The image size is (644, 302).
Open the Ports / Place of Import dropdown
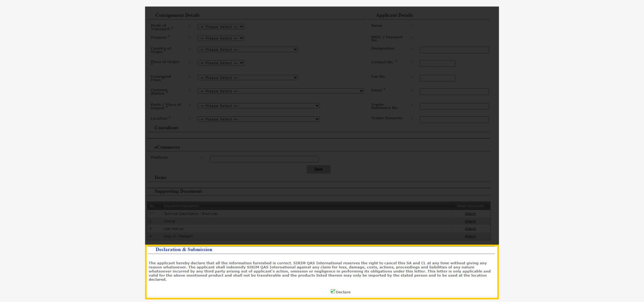coord(258,105)
